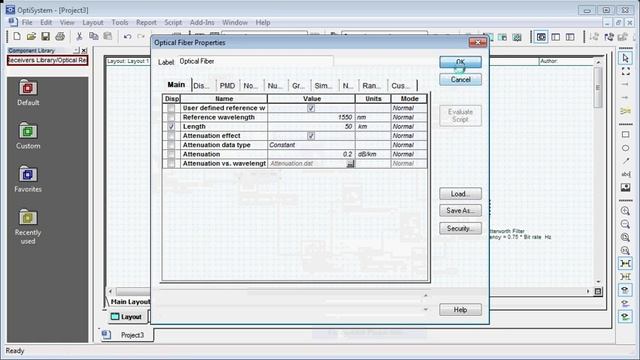Viewport: 640px width, 360px height.
Task: Select the dashed-corners layout tool under the pointer
Action: click(625, 71)
